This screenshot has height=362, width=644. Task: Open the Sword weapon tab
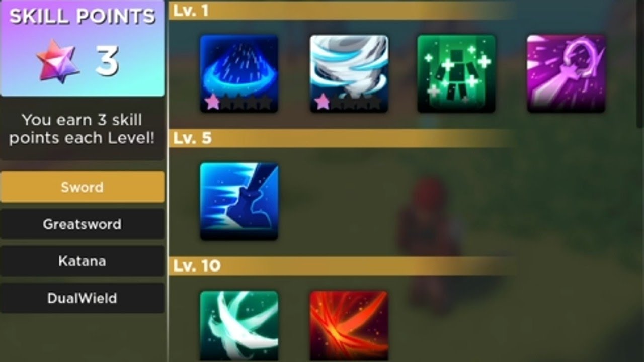coord(82,187)
